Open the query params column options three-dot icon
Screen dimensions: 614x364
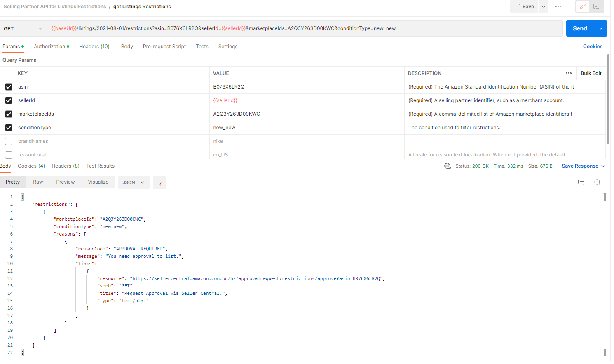(x=569, y=73)
